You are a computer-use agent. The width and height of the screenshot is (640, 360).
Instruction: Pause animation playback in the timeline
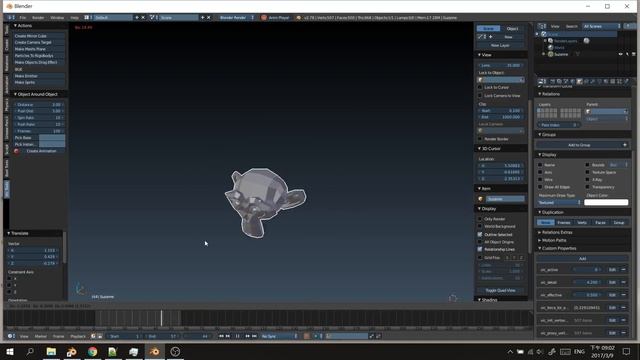[x=238, y=336]
